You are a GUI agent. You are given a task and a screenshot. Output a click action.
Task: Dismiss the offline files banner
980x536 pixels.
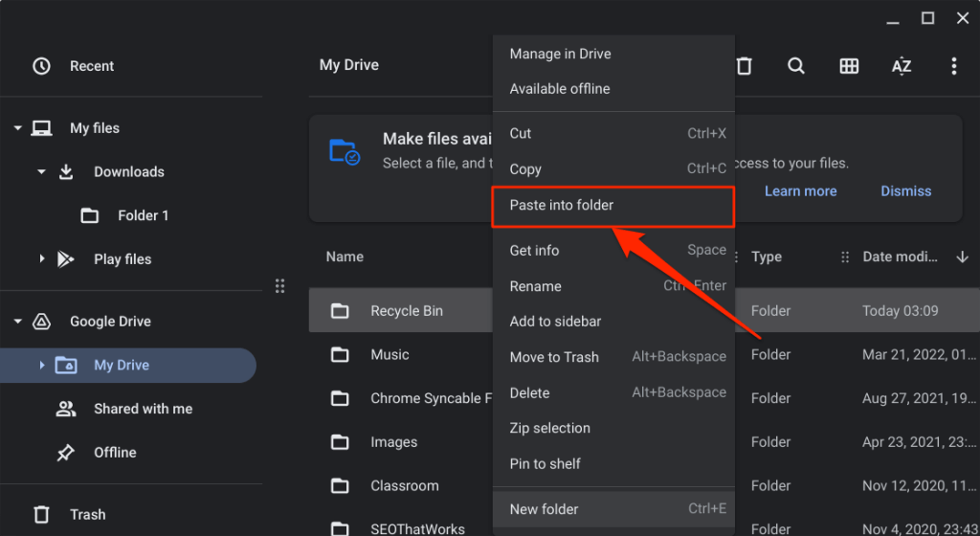pyautogui.click(x=905, y=191)
